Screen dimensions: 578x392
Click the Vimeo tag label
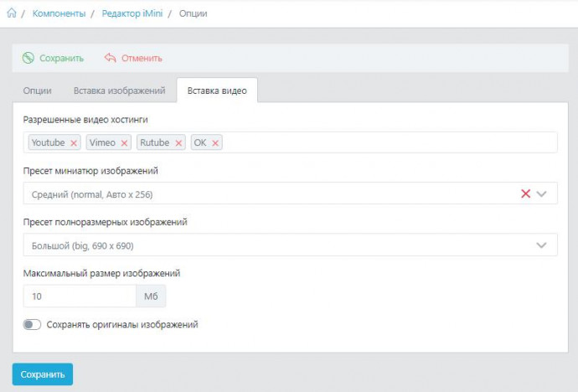pyautogui.click(x=102, y=142)
